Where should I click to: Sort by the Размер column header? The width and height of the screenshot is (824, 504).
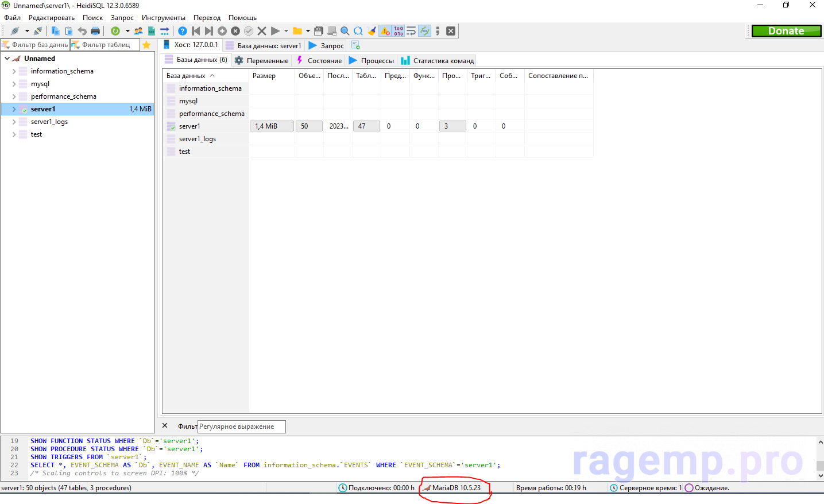pyautogui.click(x=272, y=76)
